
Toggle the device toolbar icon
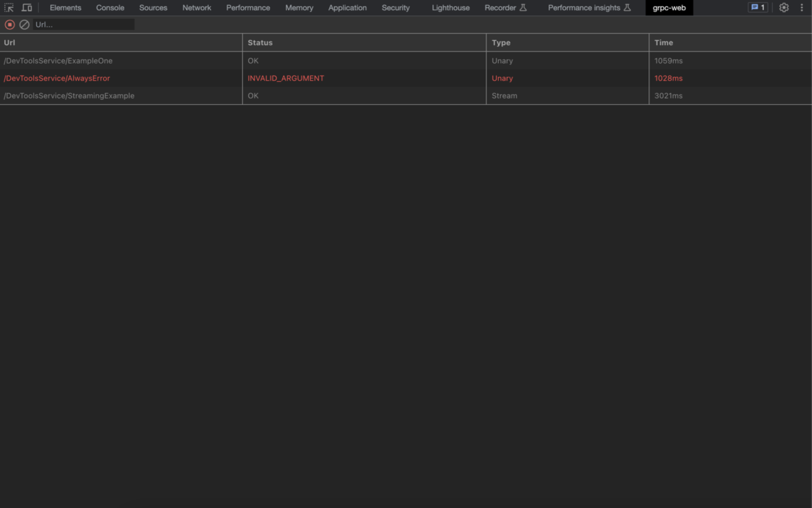pos(27,8)
